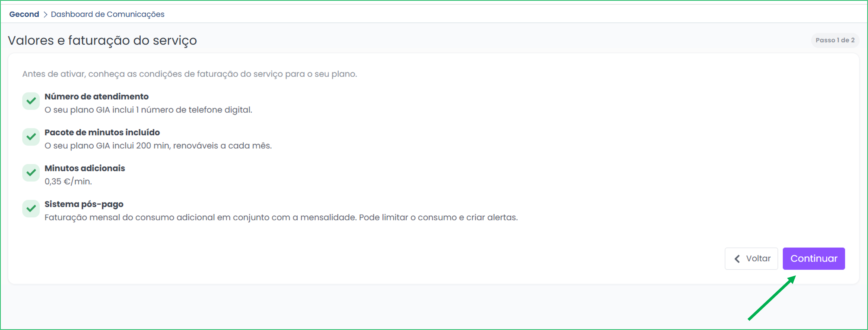Click the green check beside Número de atendimento

click(x=31, y=101)
